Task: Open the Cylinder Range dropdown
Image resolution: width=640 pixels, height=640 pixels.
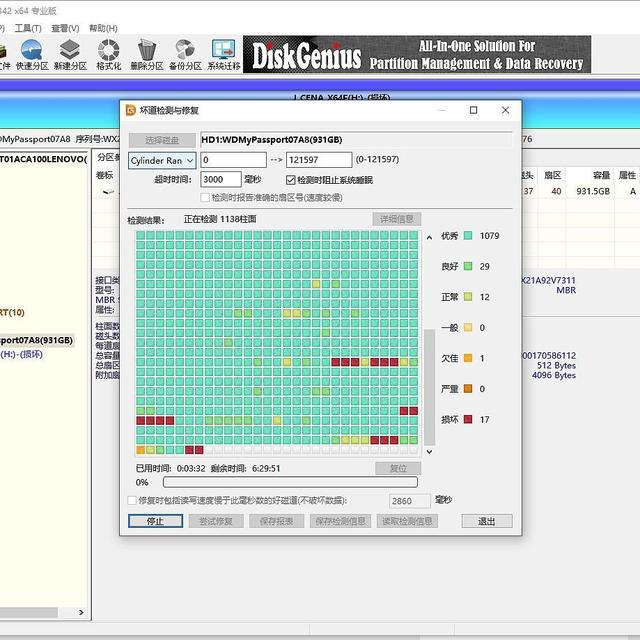Action: 162,160
